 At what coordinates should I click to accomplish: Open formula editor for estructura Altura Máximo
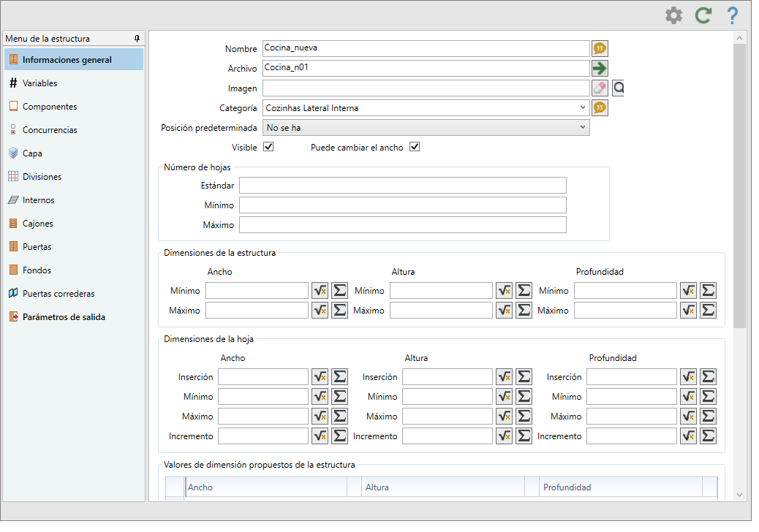coord(504,310)
